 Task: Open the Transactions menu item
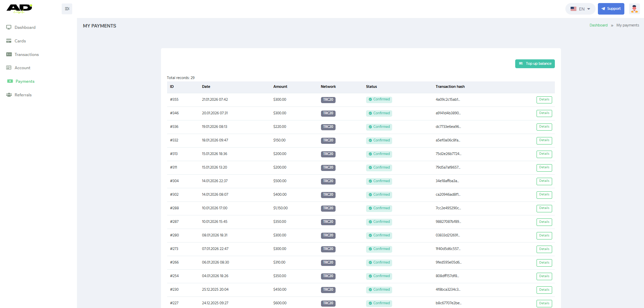point(26,55)
